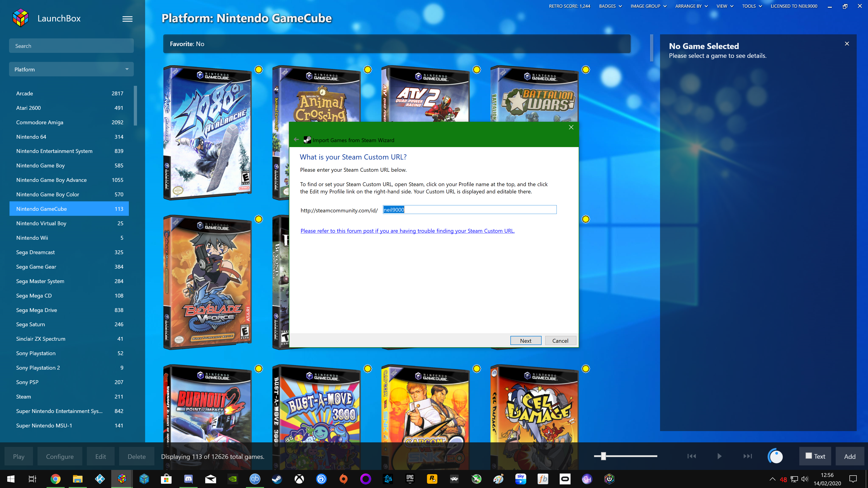Click the Configure button
The image size is (868, 488).
(x=60, y=456)
